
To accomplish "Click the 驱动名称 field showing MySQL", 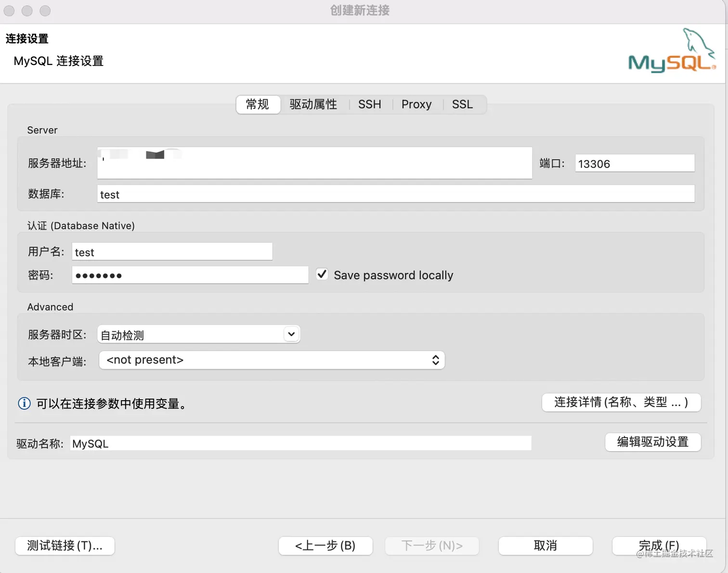I will pos(301,443).
